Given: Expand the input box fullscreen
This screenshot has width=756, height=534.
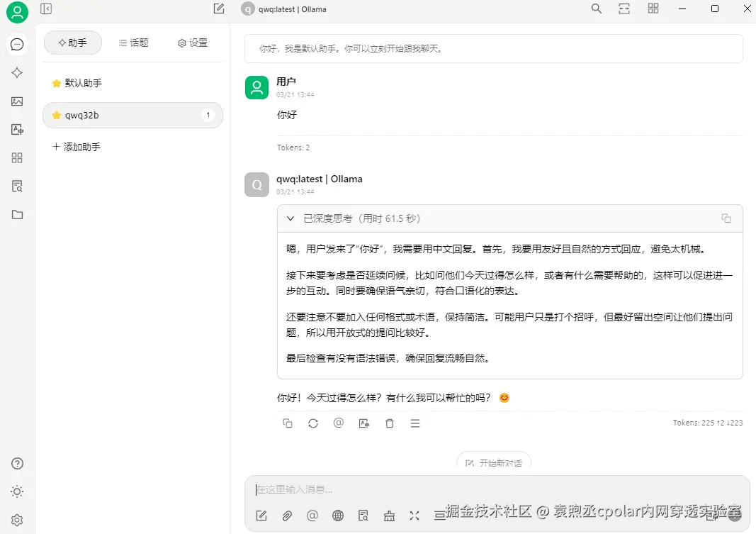Looking at the screenshot, I should (414, 516).
